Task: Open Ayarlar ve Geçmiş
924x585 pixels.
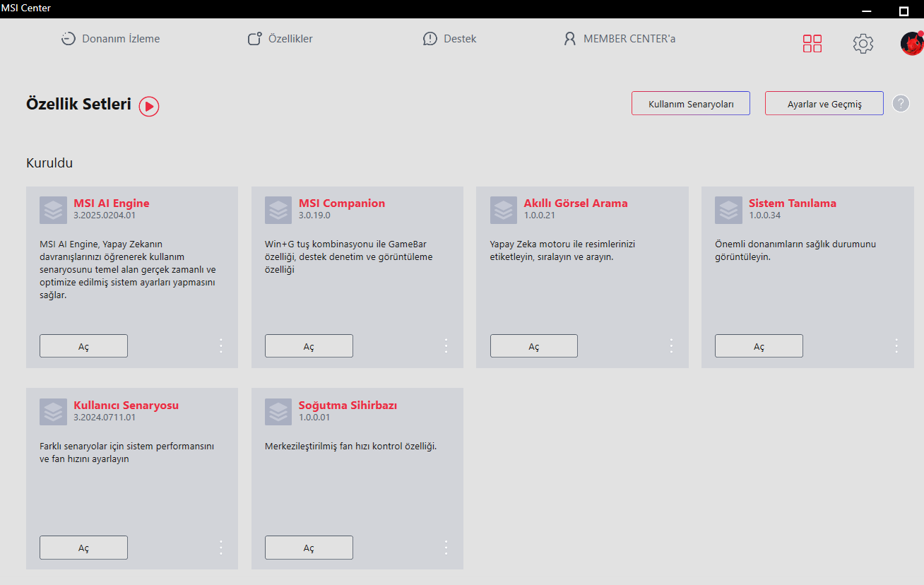Action: click(824, 103)
